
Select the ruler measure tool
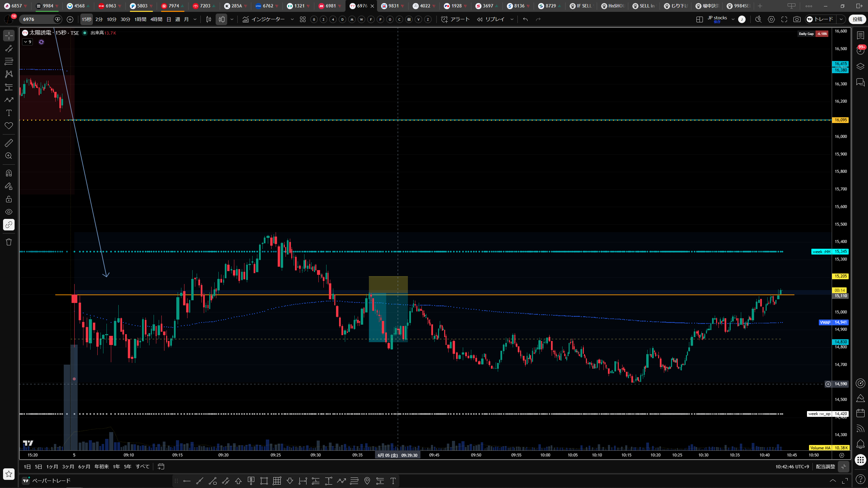(x=9, y=143)
